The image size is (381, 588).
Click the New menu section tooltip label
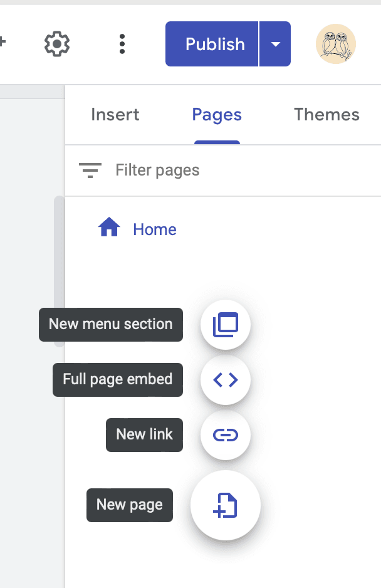[111, 325]
